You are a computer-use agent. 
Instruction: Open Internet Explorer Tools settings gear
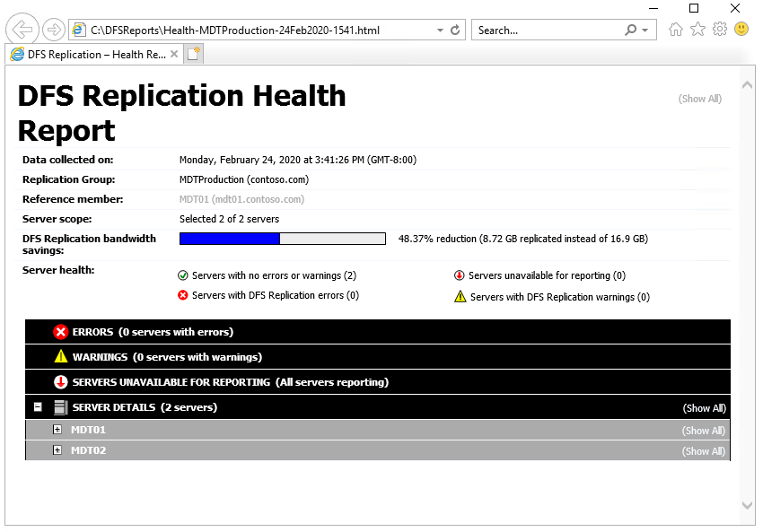coord(718,29)
